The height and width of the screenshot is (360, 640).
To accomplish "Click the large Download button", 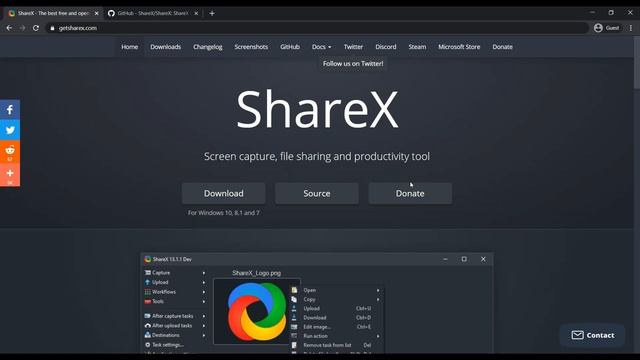I will tap(224, 193).
